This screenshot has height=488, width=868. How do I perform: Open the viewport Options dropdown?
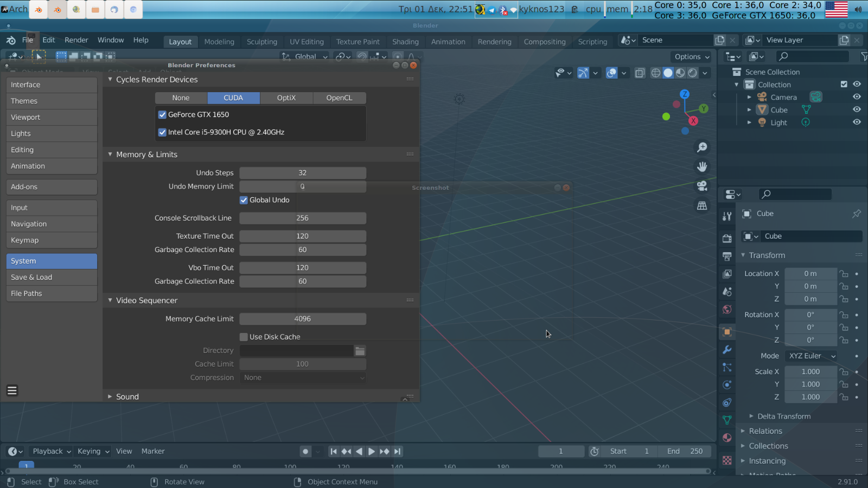692,57
